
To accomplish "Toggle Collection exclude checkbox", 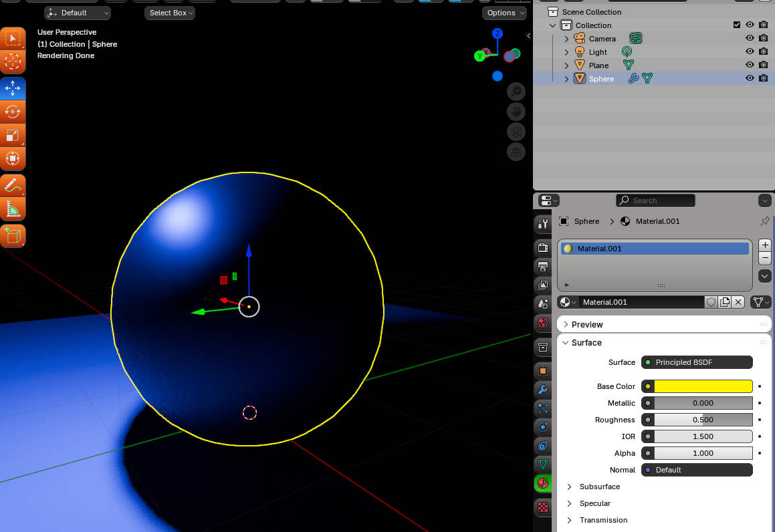I will (737, 25).
